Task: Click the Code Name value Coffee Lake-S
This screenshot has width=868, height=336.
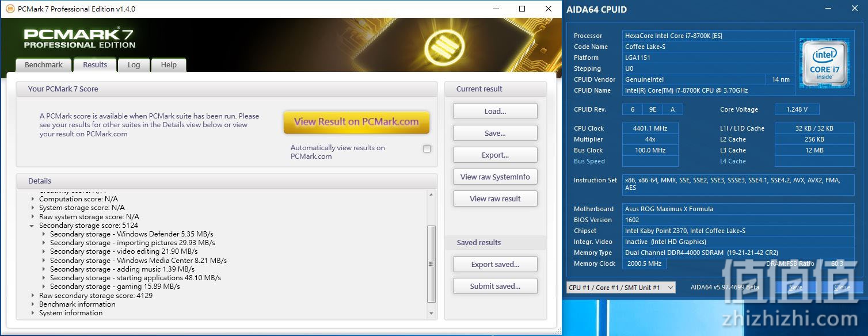Action: pos(709,47)
